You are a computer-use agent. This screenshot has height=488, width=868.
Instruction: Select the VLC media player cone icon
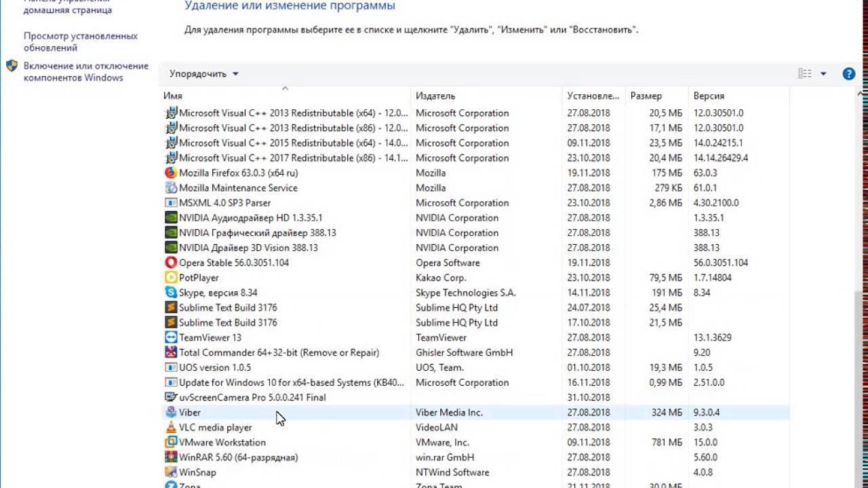(171, 428)
